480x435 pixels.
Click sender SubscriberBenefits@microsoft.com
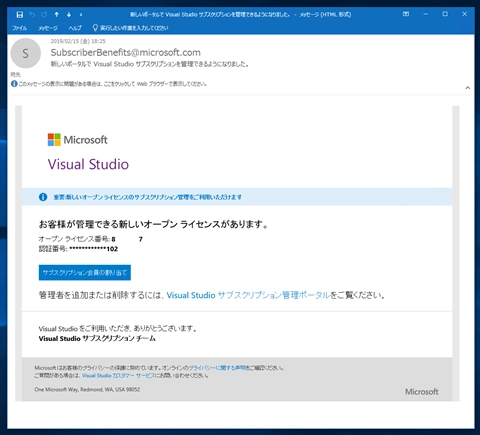click(126, 53)
